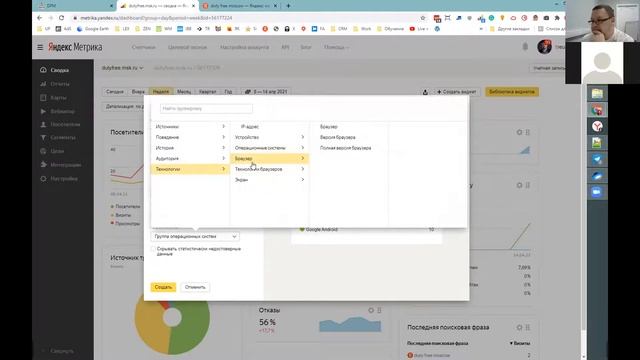The height and width of the screenshot is (360, 640).
Task: Choose Браузер in the third column
Action: click(329, 127)
